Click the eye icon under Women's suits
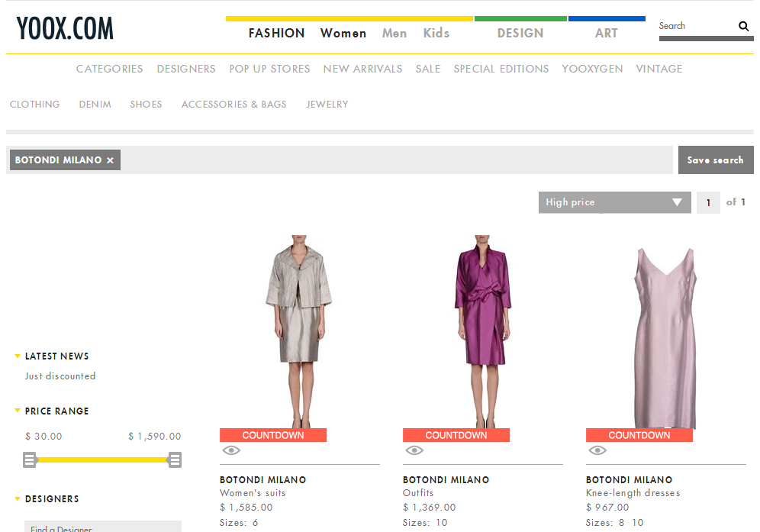The image size is (760, 532). (231, 450)
